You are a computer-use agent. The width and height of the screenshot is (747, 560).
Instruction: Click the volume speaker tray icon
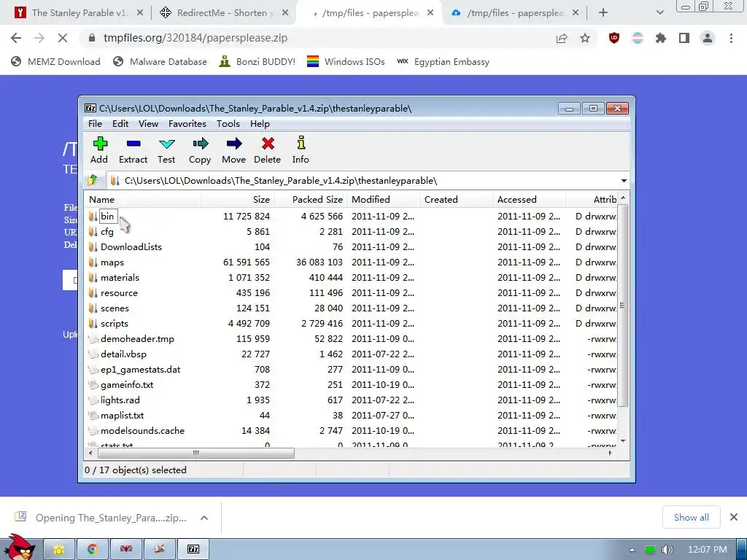click(x=667, y=550)
